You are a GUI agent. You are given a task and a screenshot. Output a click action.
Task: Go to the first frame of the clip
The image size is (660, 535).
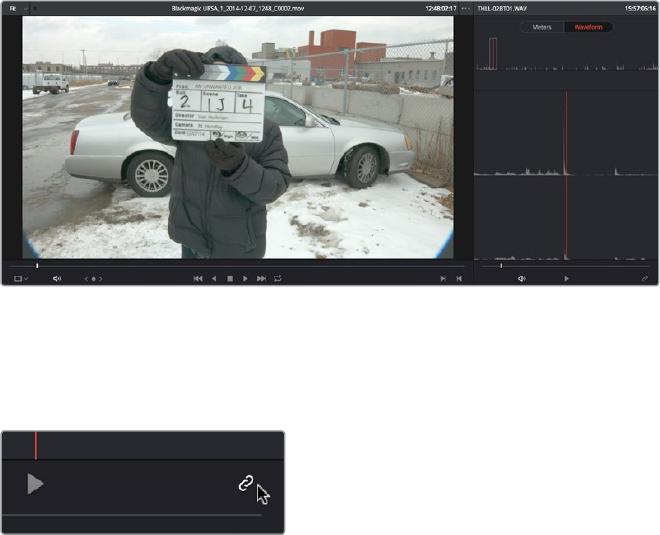[x=198, y=279]
